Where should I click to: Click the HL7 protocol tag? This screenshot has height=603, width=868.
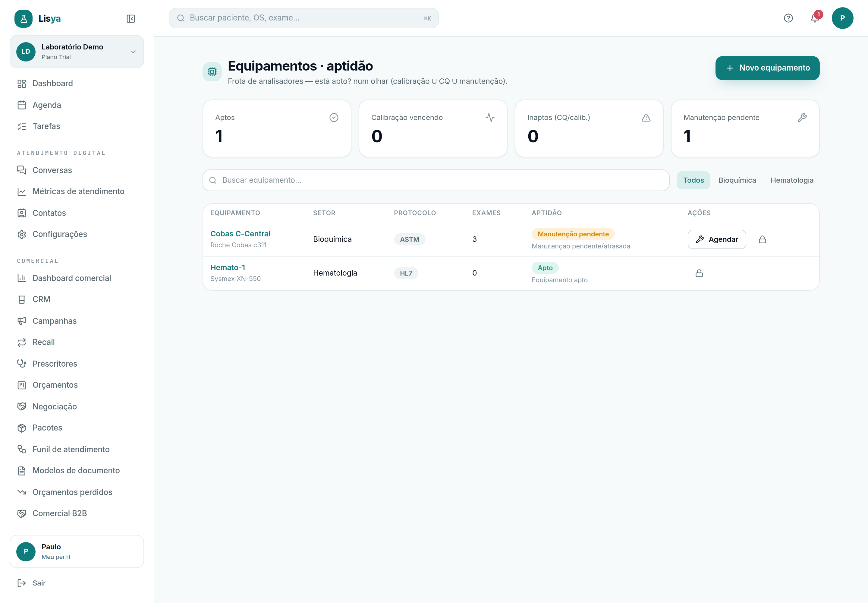coord(406,273)
